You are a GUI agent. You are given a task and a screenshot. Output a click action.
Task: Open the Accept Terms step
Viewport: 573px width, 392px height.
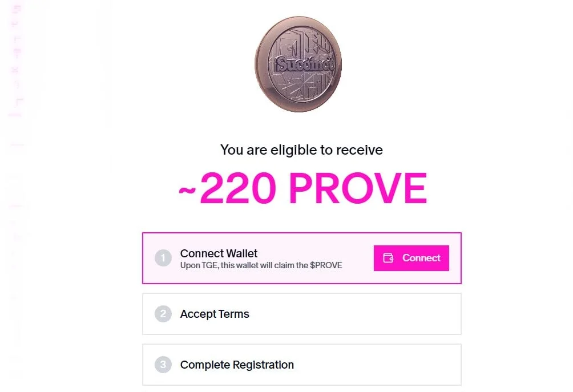point(215,314)
